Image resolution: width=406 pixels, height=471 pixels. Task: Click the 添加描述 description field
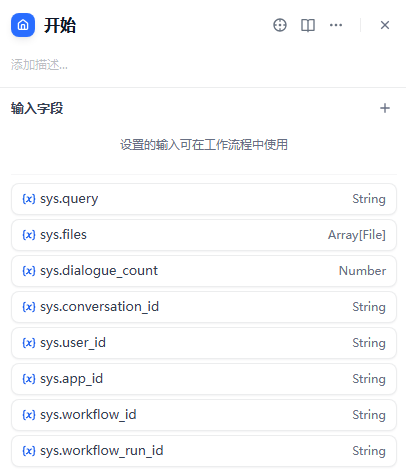tap(203, 65)
